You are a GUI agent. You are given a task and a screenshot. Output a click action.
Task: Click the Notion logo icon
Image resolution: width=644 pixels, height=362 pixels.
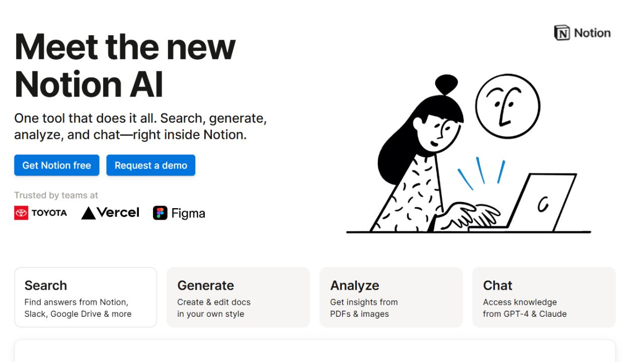click(561, 33)
